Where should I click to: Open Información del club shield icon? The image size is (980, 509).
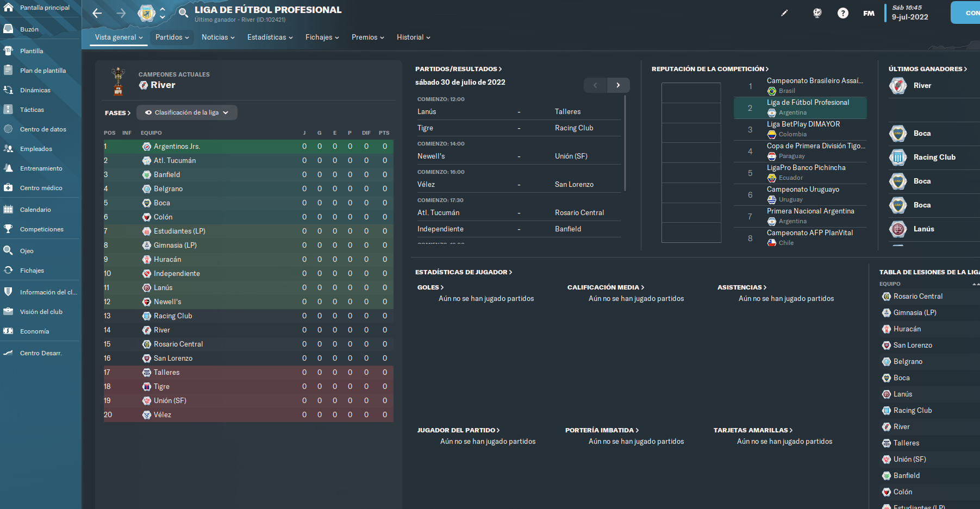coord(8,292)
